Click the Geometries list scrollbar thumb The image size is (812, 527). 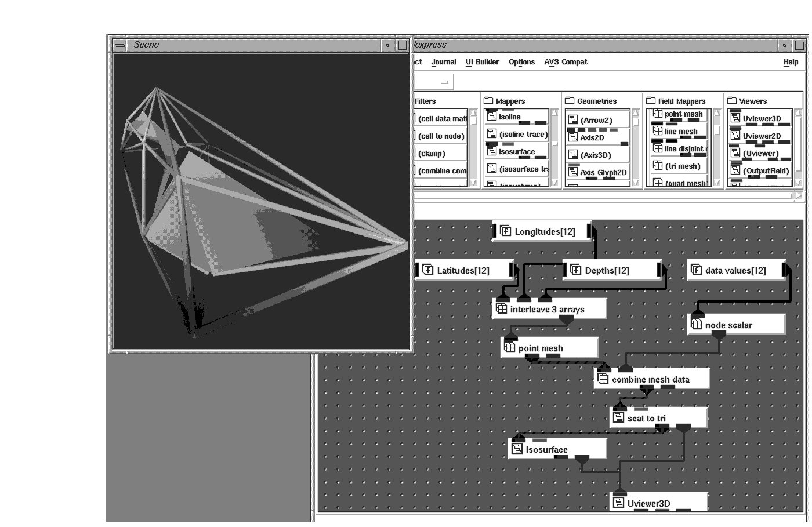(x=636, y=123)
